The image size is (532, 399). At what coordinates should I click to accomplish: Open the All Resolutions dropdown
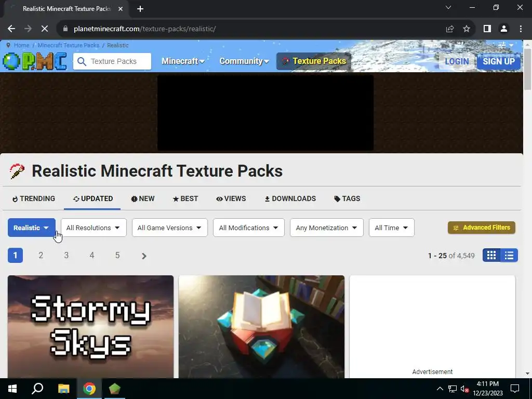(x=94, y=228)
